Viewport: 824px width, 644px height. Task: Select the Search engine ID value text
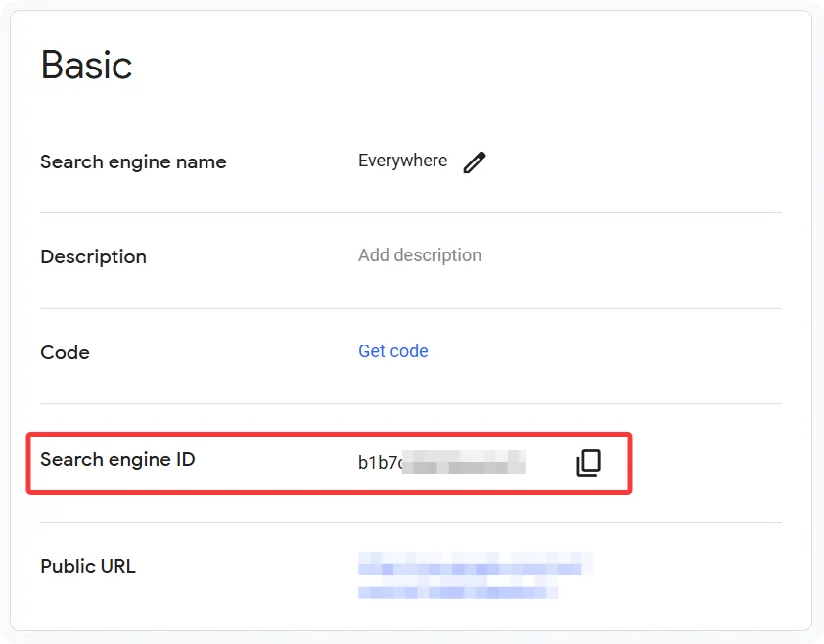(440, 462)
